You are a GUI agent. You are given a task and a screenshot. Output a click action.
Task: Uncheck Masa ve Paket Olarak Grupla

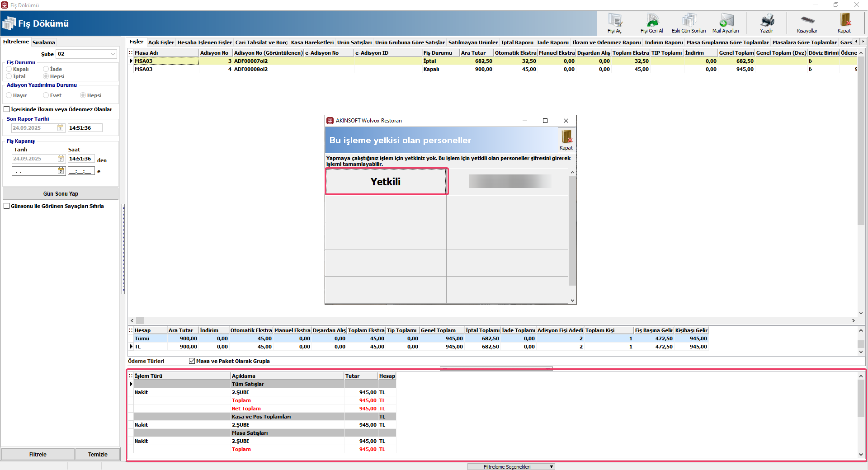(192, 361)
